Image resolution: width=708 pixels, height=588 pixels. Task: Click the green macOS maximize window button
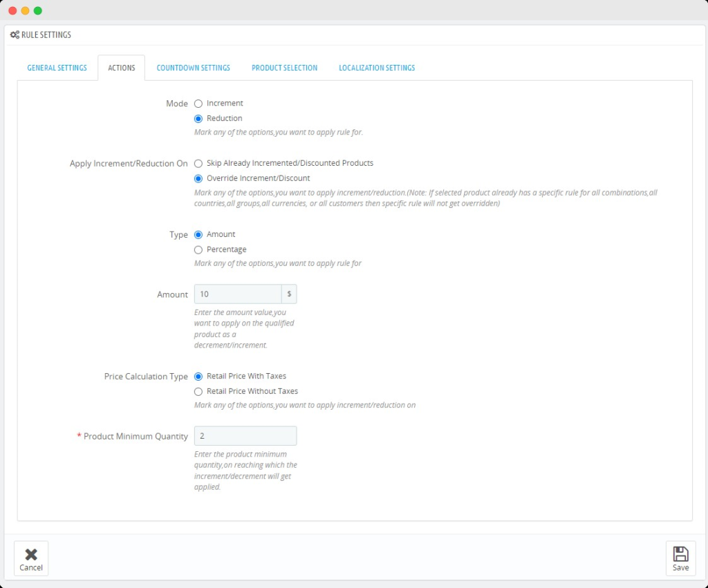tap(38, 10)
